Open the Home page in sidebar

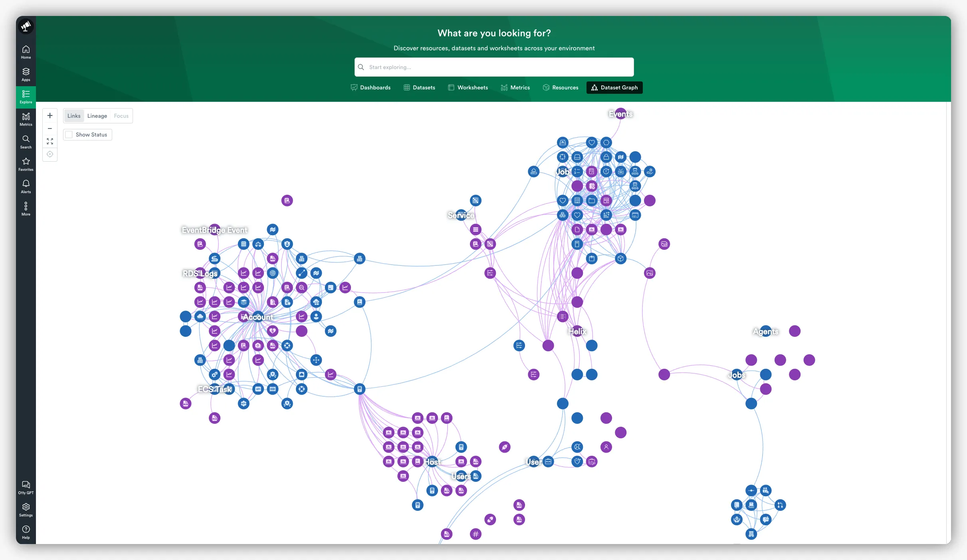click(x=26, y=52)
